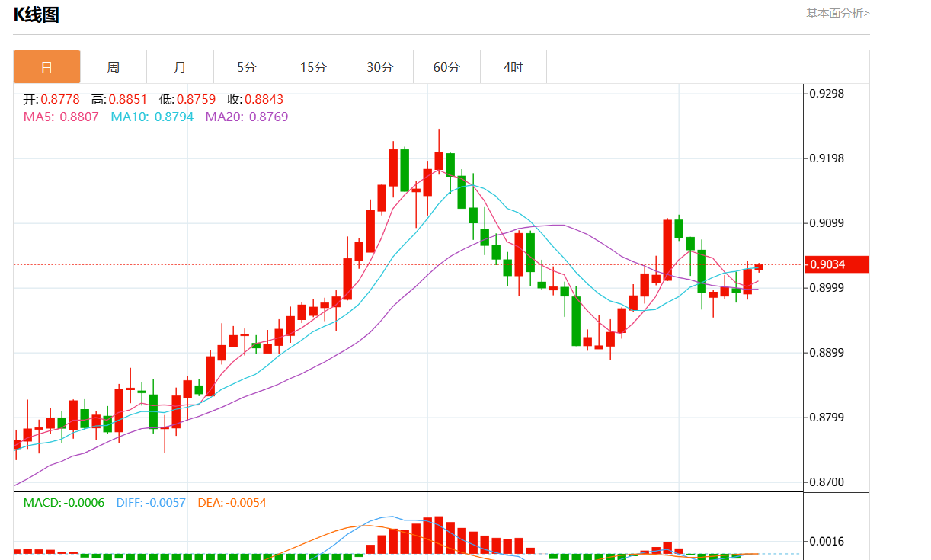Click the MACD: -0.0006 value
The image size is (931, 560).
[x=63, y=503]
